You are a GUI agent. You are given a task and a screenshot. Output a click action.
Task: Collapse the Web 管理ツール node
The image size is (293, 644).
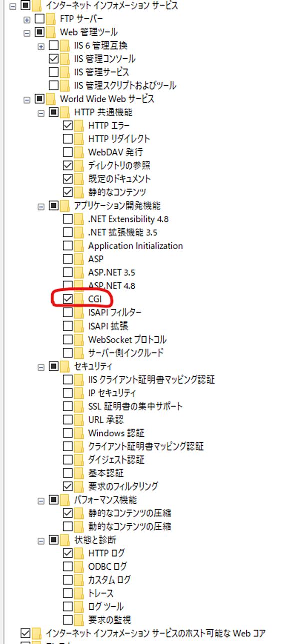pyautogui.click(x=27, y=33)
